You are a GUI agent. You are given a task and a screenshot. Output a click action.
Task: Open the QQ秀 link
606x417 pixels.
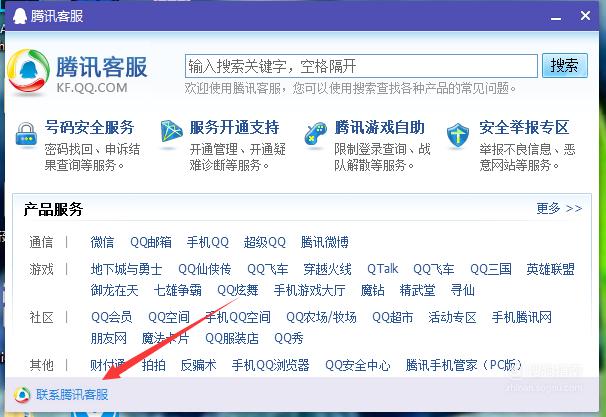tap(289, 338)
